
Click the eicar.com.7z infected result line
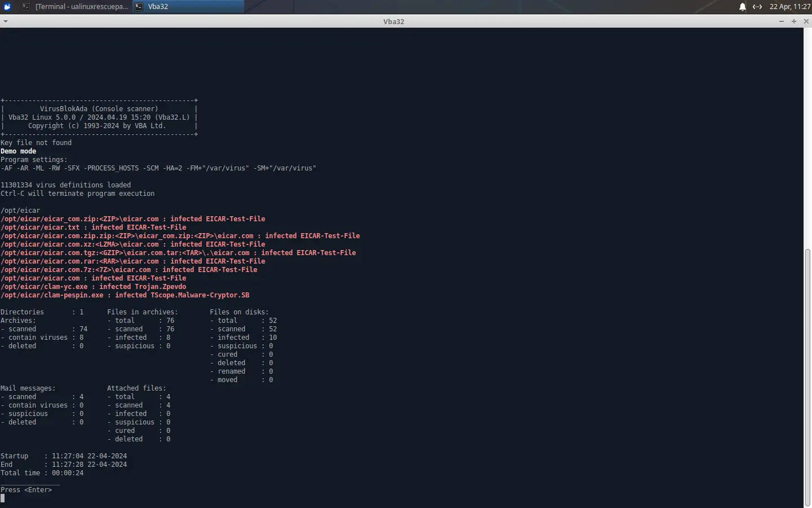[129, 270]
